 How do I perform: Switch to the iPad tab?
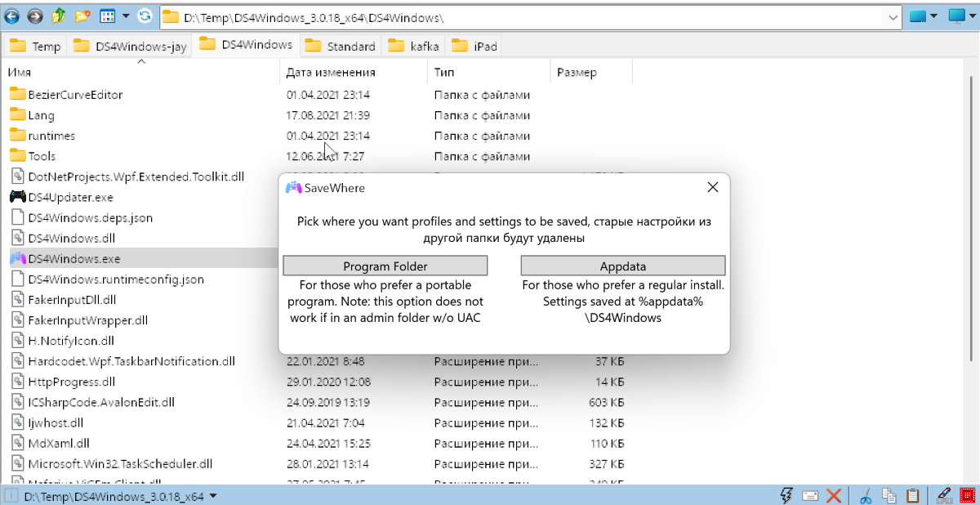tap(474, 47)
